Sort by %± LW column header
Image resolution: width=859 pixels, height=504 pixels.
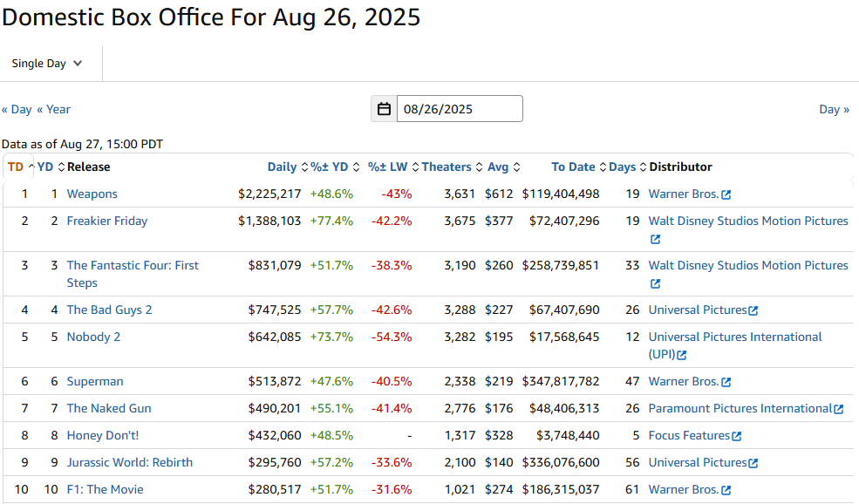(x=393, y=167)
